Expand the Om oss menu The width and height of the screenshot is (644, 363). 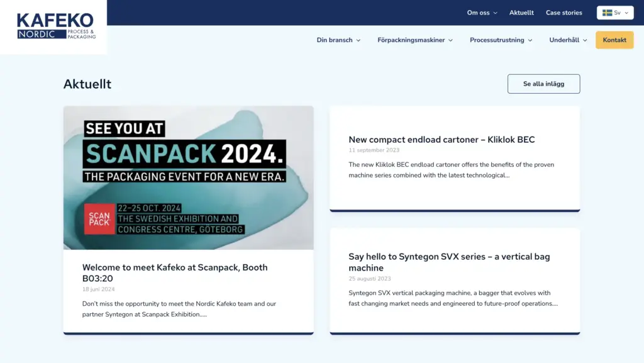pos(482,13)
